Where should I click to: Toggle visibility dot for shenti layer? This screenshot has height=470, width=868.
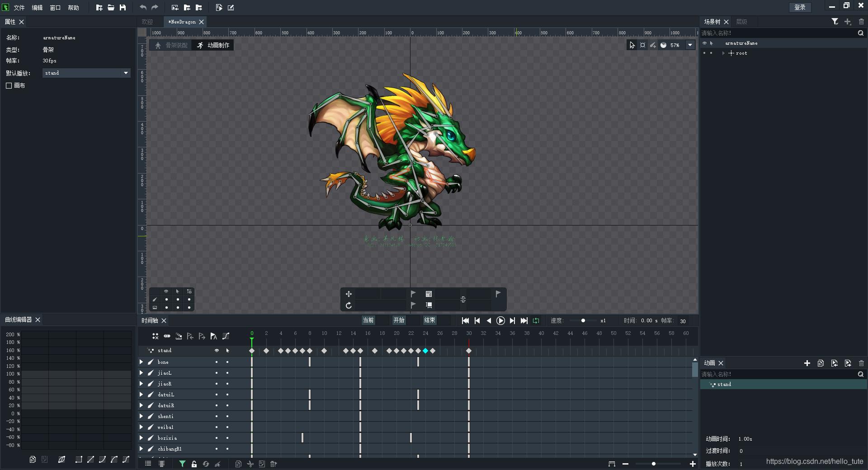[x=217, y=416]
